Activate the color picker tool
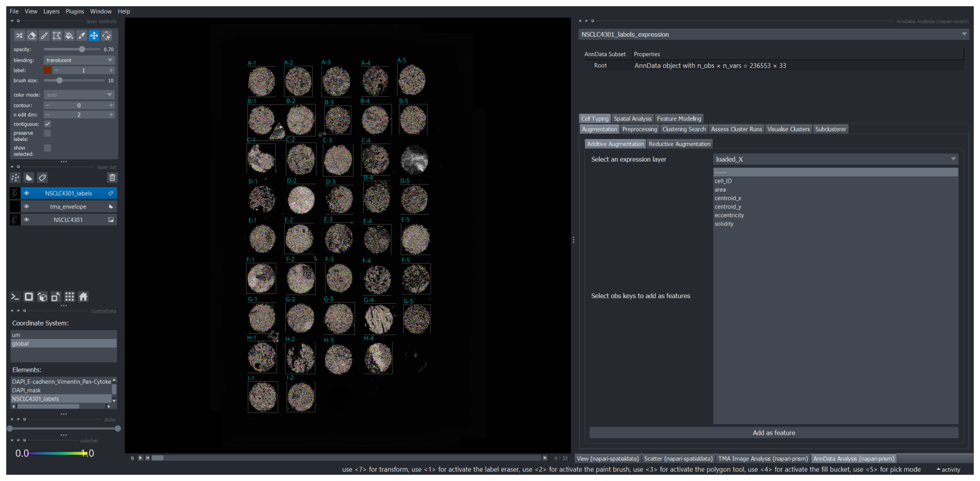Image resolution: width=980 pixels, height=481 pixels. [82, 36]
